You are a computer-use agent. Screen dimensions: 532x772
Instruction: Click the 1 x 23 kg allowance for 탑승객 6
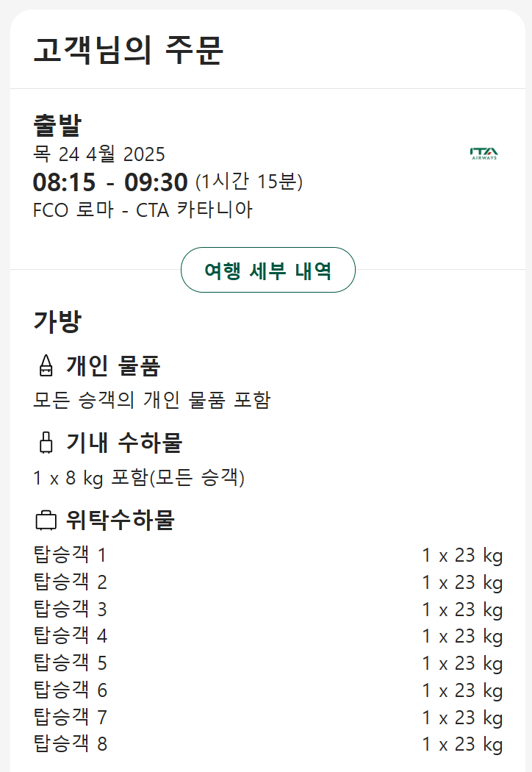click(x=462, y=690)
